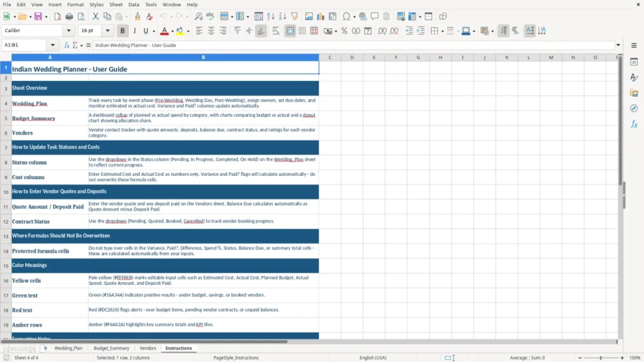Expand the Borders dropdown arrow
The image size is (644, 362).
click(442, 31)
